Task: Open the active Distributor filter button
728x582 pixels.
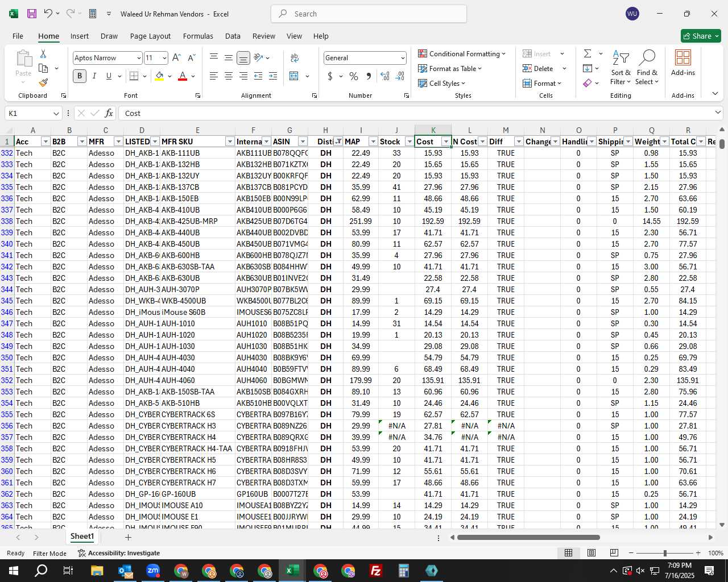Action: point(338,142)
